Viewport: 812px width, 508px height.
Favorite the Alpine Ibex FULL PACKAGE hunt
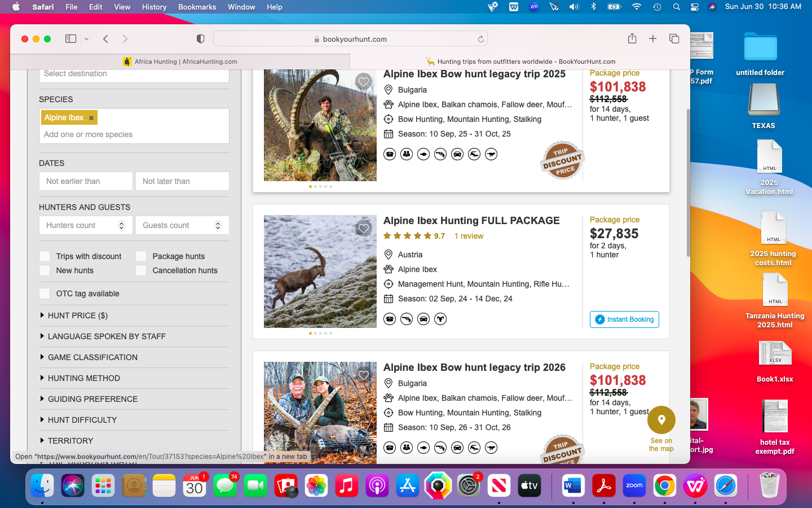pos(364,229)
